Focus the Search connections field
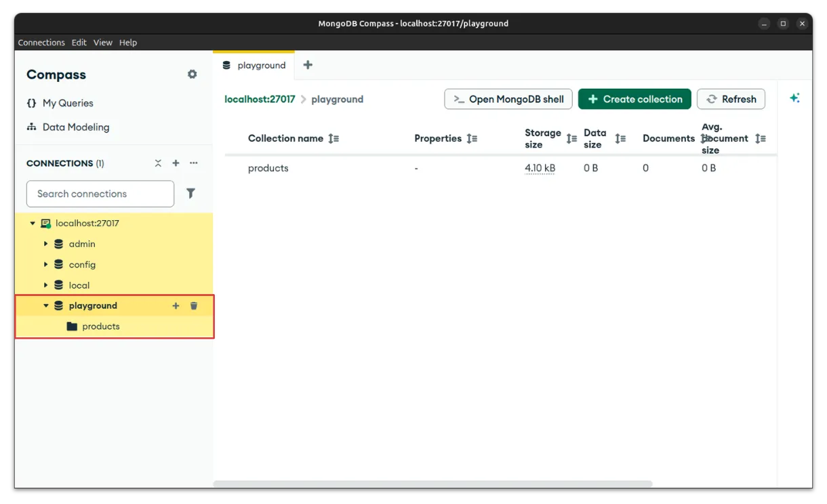This screenshot has width=827, height=504. [100, 194]
